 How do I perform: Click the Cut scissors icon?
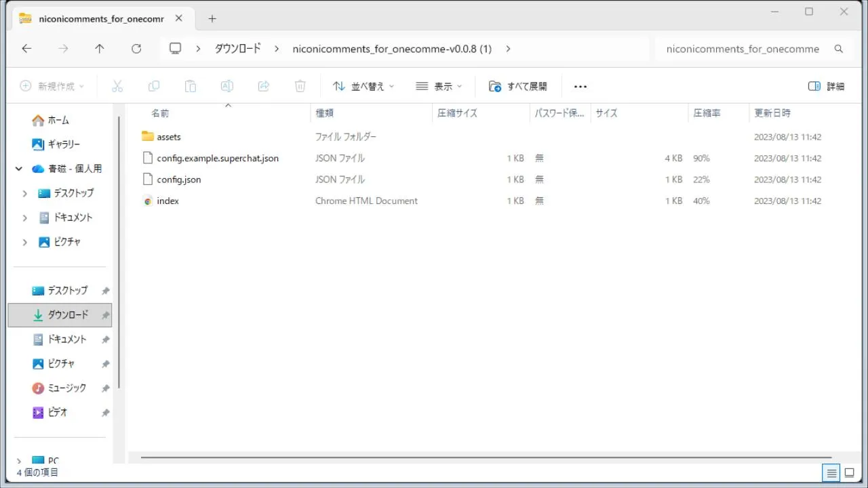click(117, 86)
